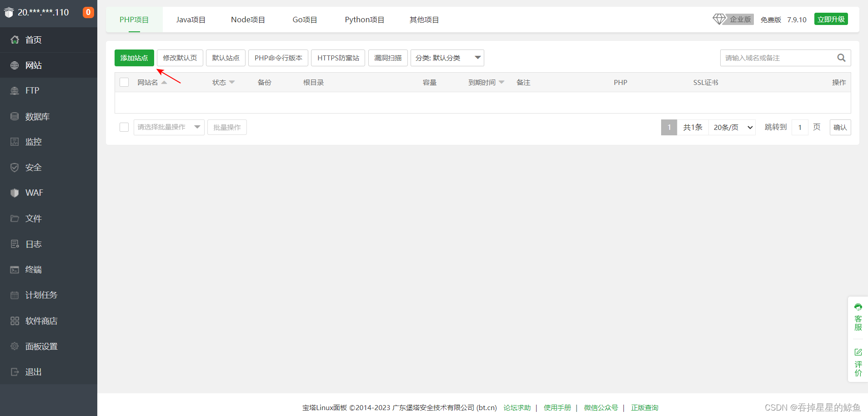This screenshot has height=416, width=868.
Task: Toggle the select-all checkbox in table header
Action: 124,82
